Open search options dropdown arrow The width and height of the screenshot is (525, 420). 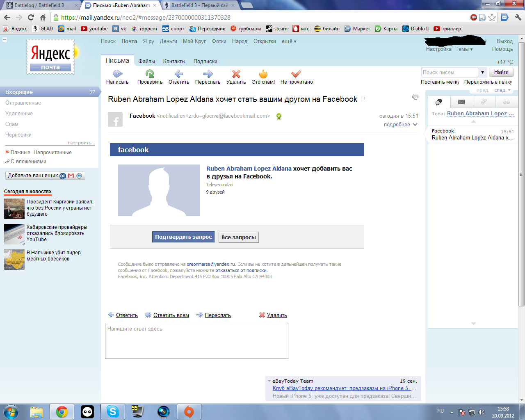(x=482, y=72)
